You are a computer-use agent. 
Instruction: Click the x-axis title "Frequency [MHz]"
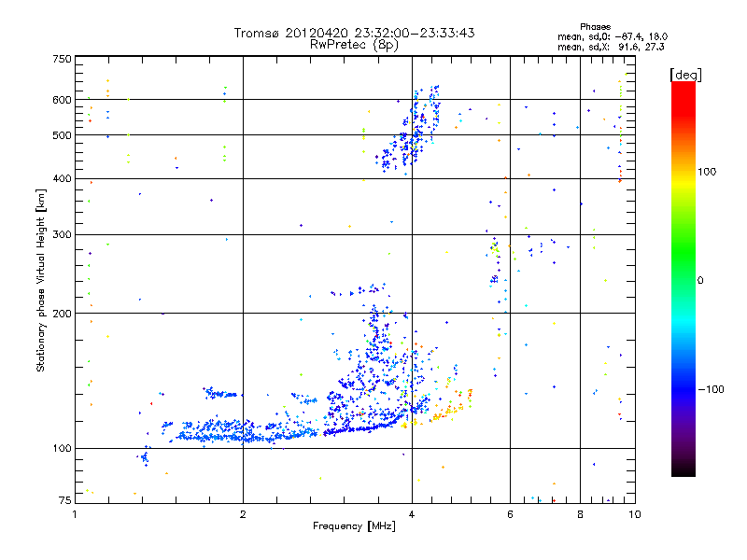click(354, 526)
